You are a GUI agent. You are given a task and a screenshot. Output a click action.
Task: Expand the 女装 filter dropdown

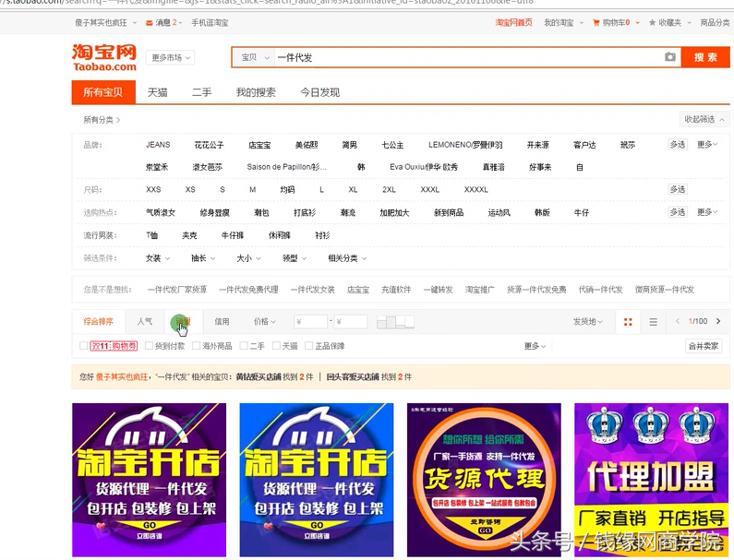click(x=158, y=257)
